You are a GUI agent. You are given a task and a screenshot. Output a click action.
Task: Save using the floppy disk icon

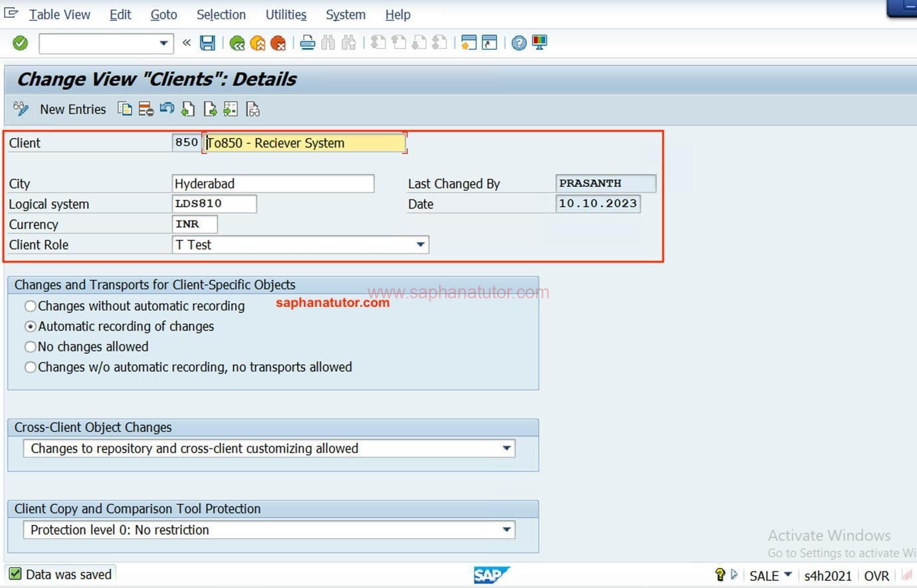click(x=207, y=43)
